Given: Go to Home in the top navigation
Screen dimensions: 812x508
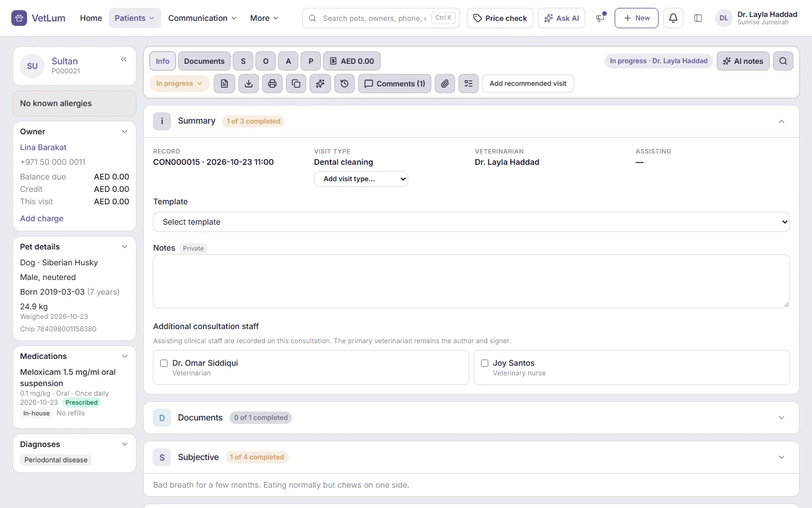Looking at the screenshot, I should [x=91, y=18].
